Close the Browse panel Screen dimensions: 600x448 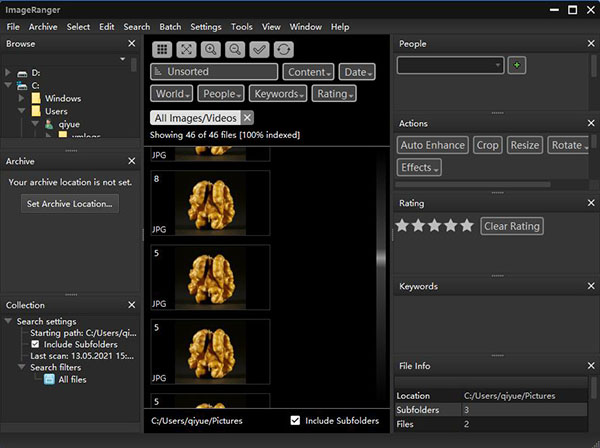point(132,44)
